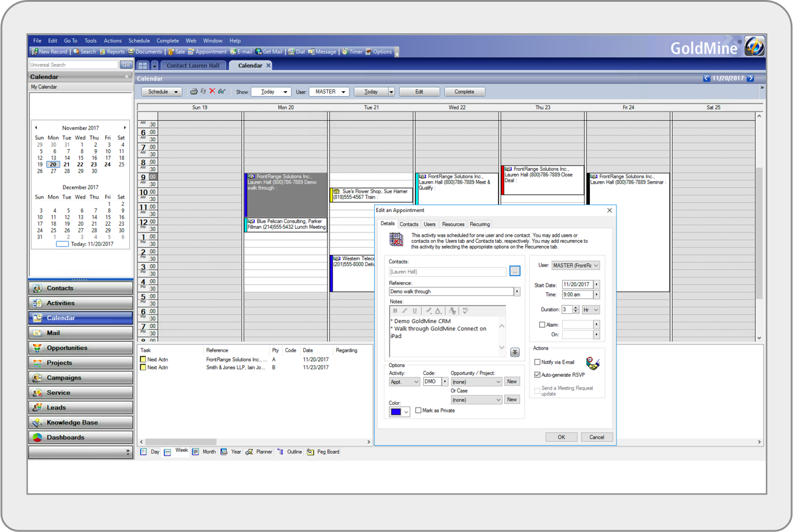793x532 pixels.
Task: Click the Message toolbar icon
Action: (311, 52)
